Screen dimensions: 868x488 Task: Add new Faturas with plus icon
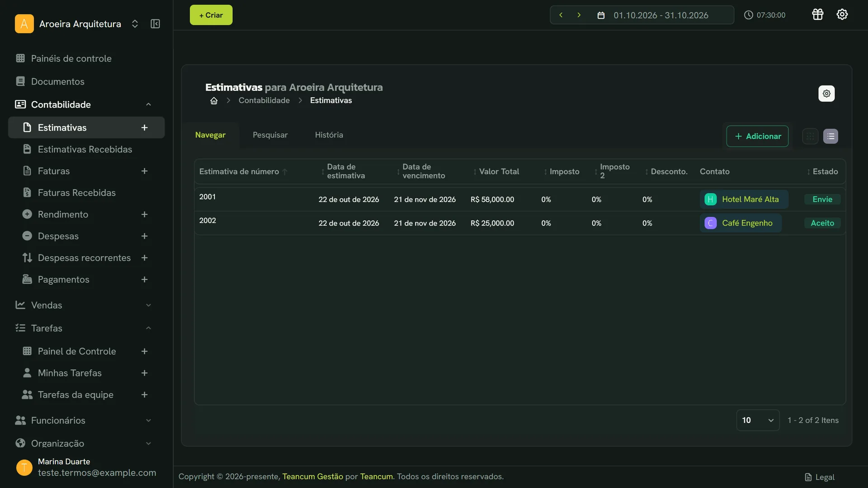click(x=144, y=171)
